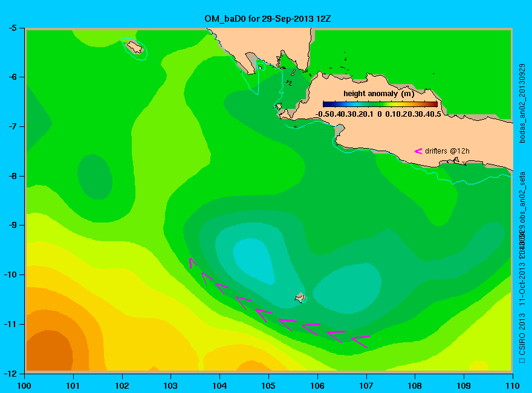Click the plot title 'OM_baD0 for 29-Sep-2013 12Z'
Screen dimensions: 532x393
point(267,19)
